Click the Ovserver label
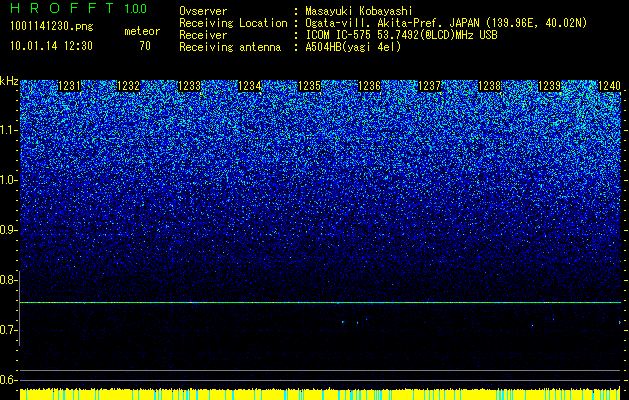629x400 pixels. [x=203, y=11]
